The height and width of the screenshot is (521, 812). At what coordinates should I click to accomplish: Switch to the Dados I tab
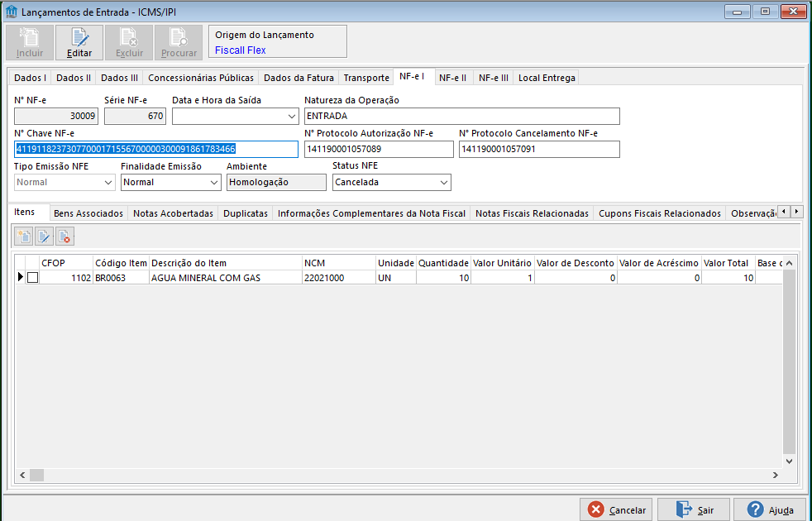tap(30, 78)
